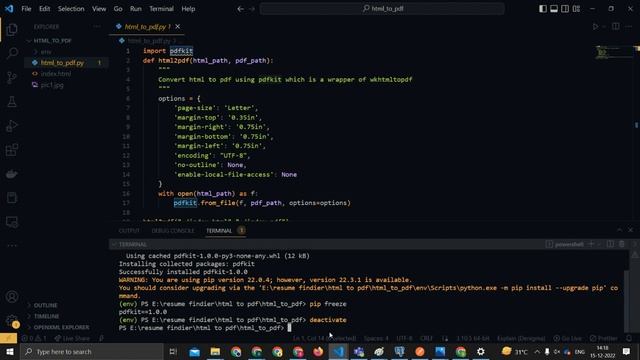This screenshot has height=360, width=640.
Task: Open index.html from the Explorer
Action: point(67,74)
